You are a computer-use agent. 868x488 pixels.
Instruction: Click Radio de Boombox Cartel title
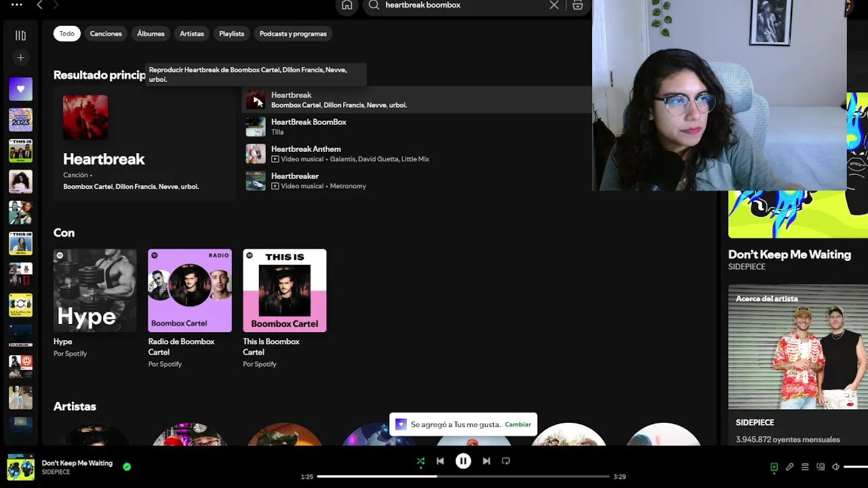point(181,347)
